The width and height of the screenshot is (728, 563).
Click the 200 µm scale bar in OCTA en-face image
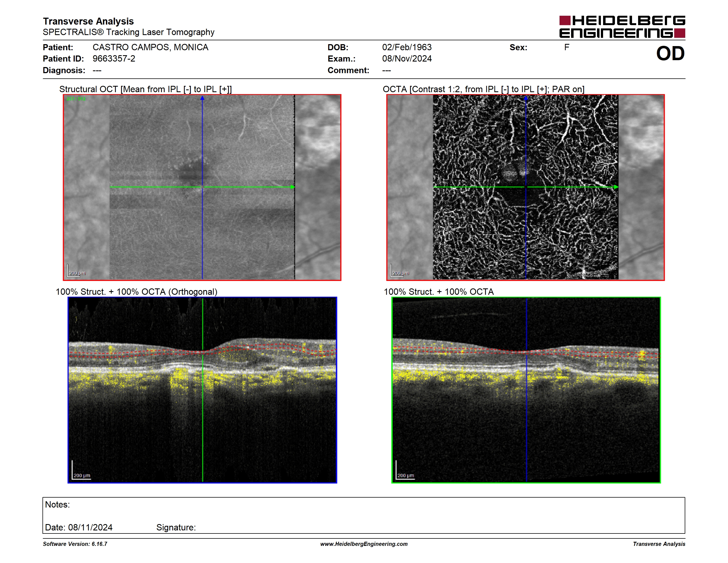coord(399,271)
